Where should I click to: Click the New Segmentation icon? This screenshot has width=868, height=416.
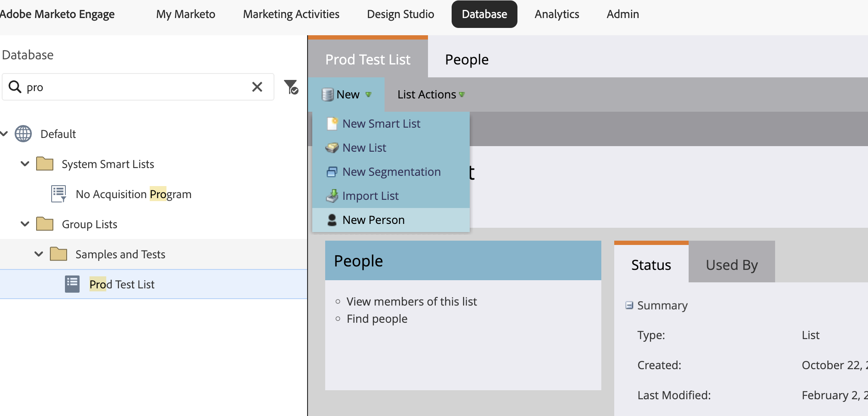(x=332, y=172)
